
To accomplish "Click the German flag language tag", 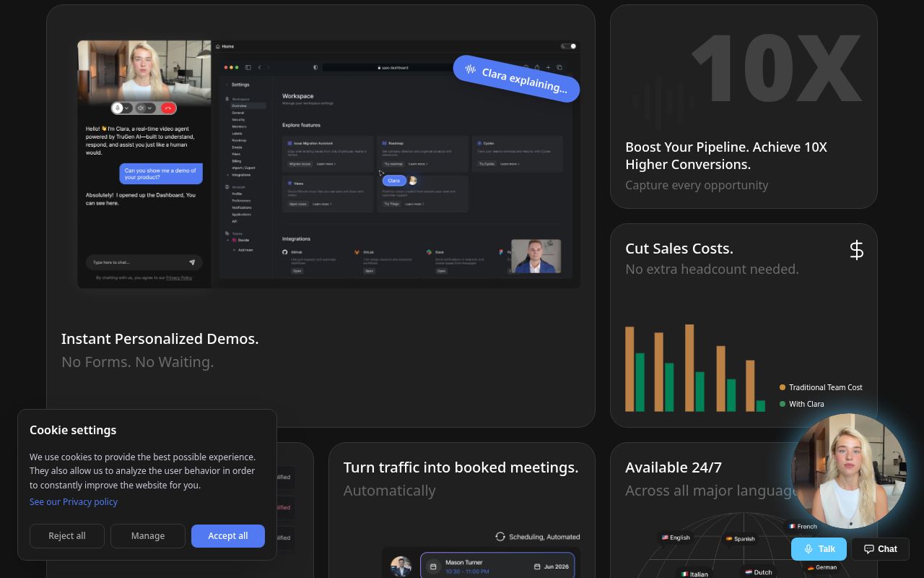I will (x=821, y=567).
